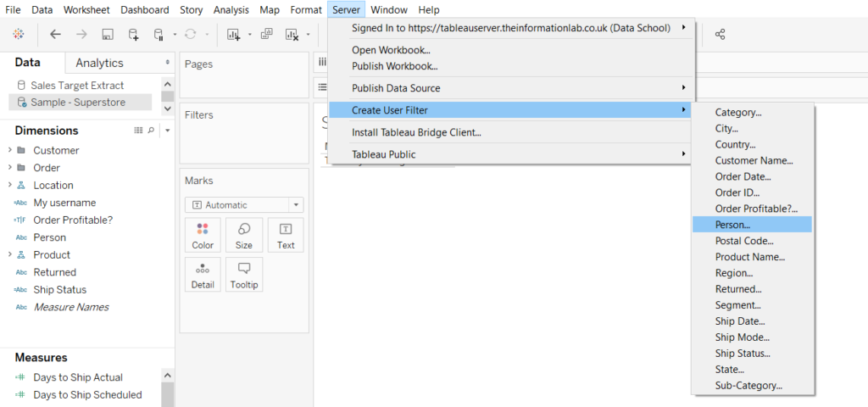This screenshot has height=407, width=868.
Task: Click the New Worksheet toolbar icon
Action: point(233,35)
